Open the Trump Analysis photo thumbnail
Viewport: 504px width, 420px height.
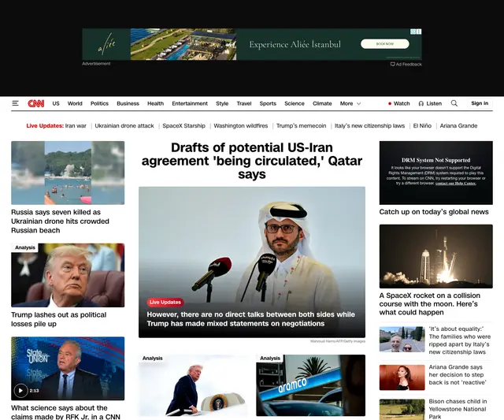pos(68,275)
